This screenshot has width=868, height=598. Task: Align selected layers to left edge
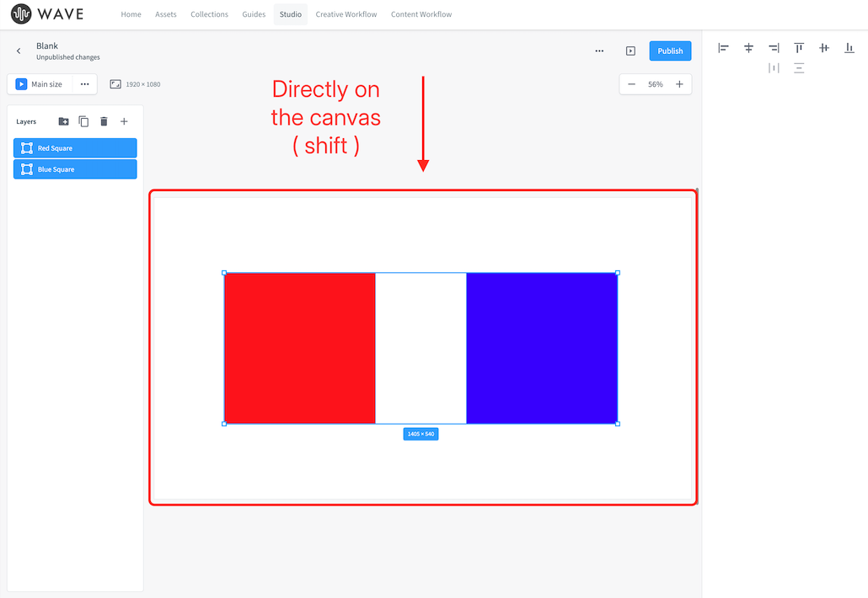pos(723,48)
